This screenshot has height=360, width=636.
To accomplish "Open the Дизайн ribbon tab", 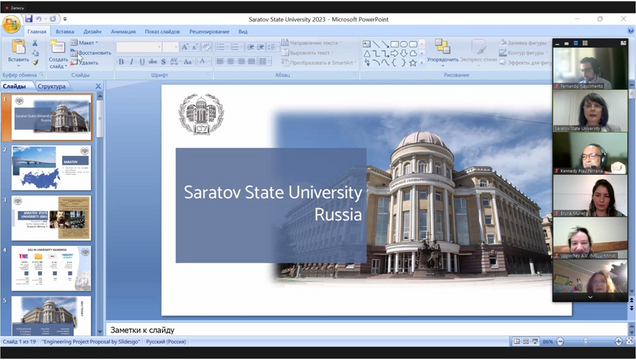I will click(92, 31).
